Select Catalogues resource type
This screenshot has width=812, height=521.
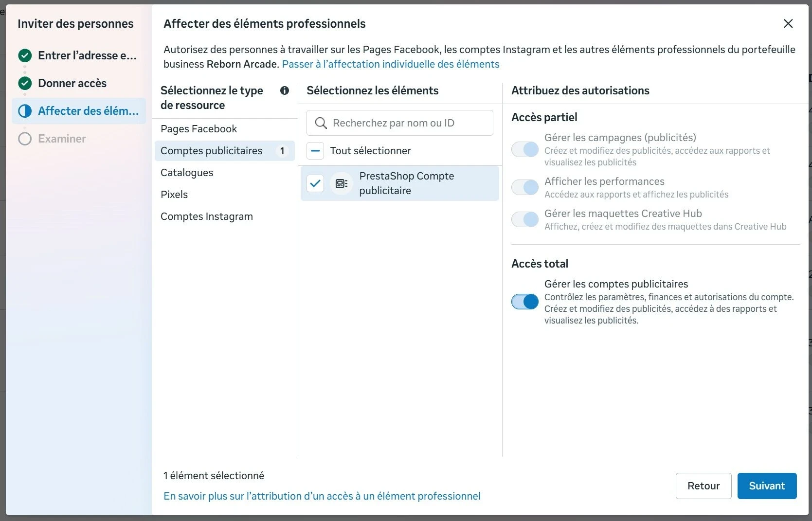pyautogui.click(x=224, y=173)
